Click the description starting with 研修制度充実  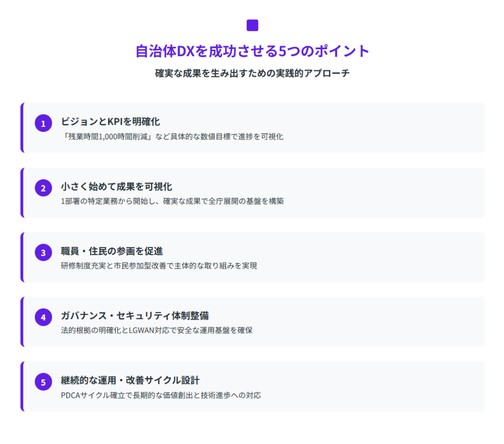158,265
